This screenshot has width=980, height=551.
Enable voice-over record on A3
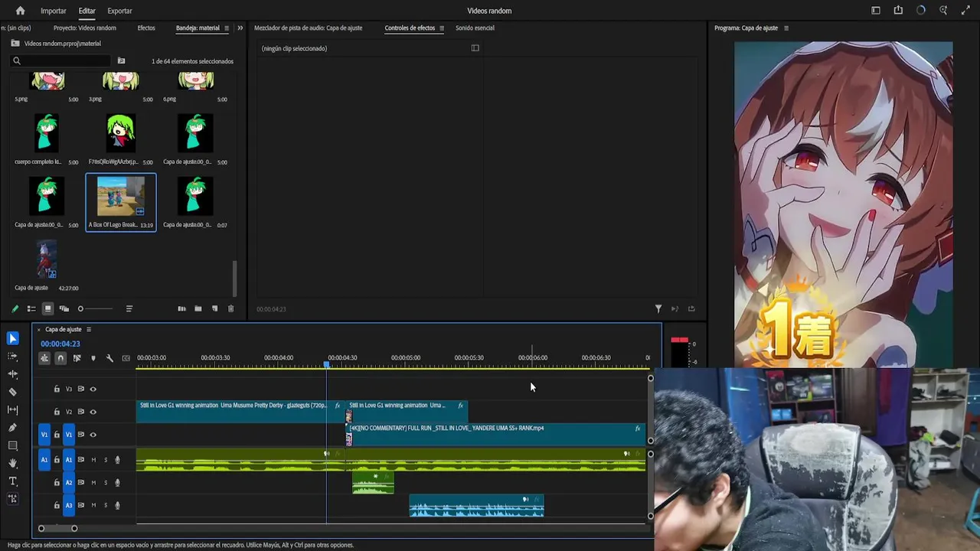click(117, 505)
